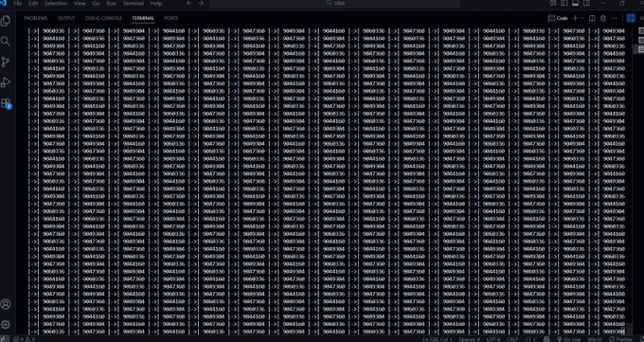Open the Run and Debug view
The height and width of the screenshot is (342, 644).
tap(6, 82)
